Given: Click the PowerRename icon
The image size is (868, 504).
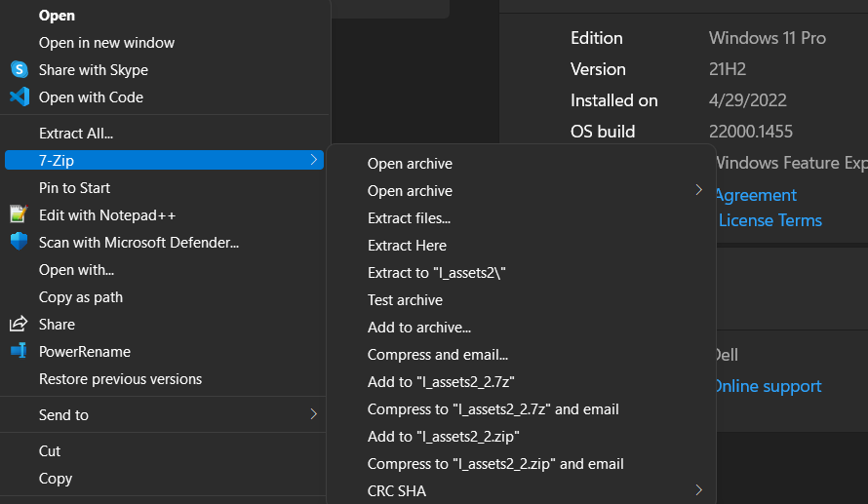Looking at the screenshot, I should click(19, 351).
